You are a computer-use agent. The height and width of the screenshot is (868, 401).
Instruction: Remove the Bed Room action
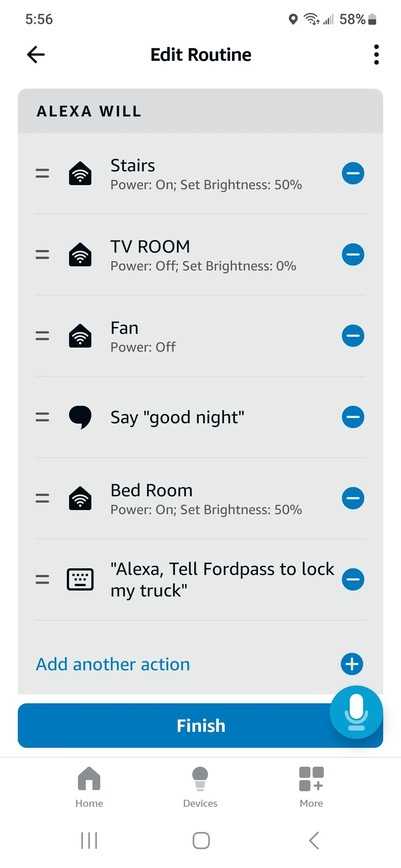click(353, 498)
